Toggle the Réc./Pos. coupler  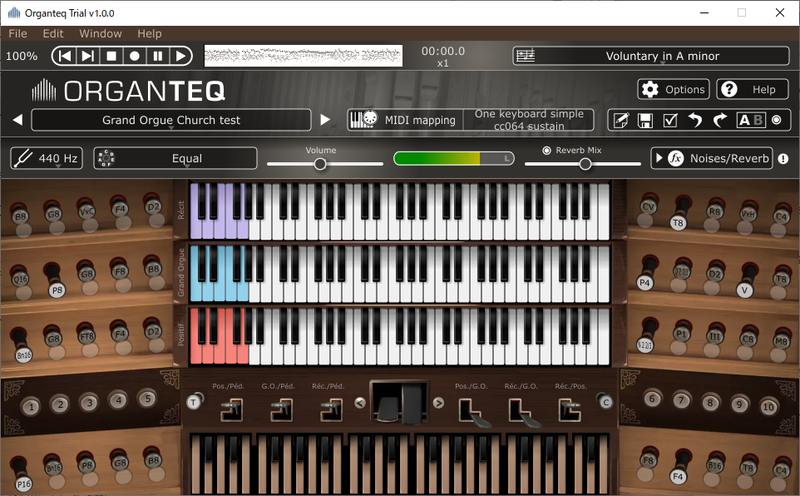click(x=570, y=410)
